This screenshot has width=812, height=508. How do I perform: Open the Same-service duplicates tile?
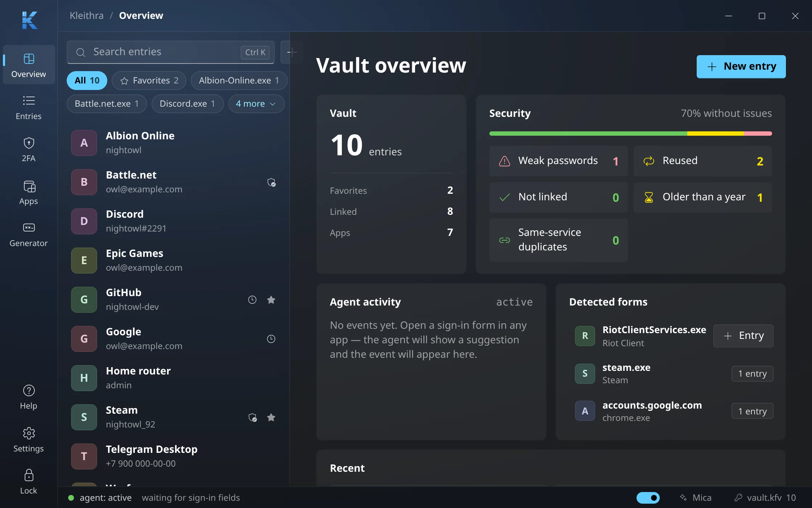[x=558, y=240]
